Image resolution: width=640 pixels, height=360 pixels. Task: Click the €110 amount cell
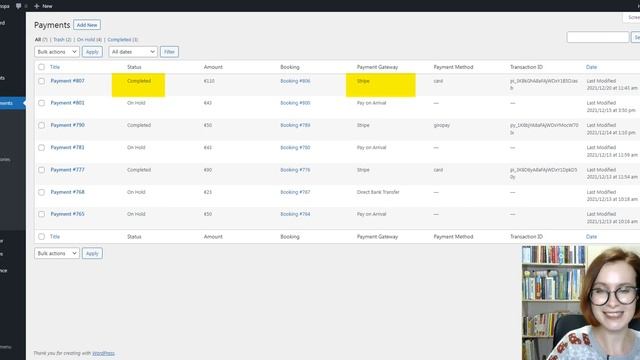point(209,81)
